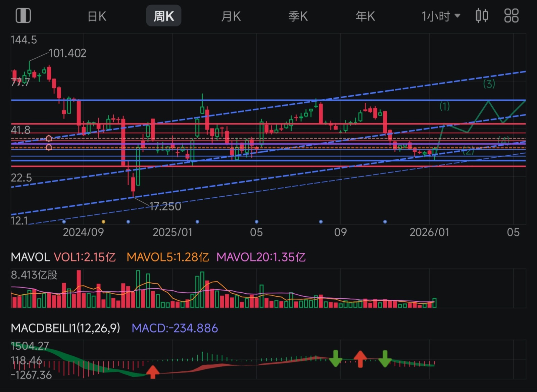The width and height of the screenshot is (537, 392).
Task: Switch to the 月K tab
Action: point(231,16)
